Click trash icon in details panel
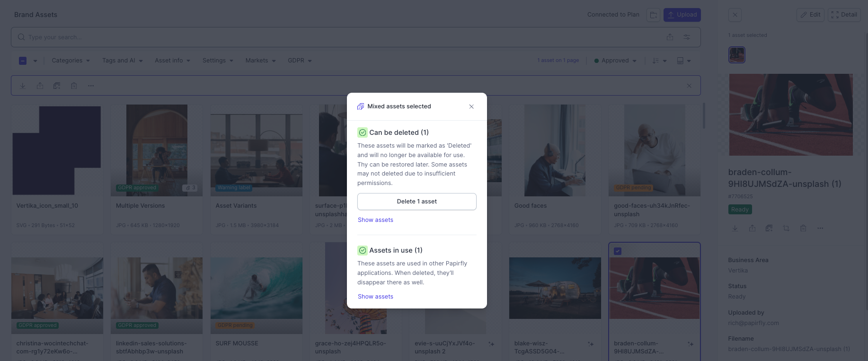The image size is (868, 361). 803,228
